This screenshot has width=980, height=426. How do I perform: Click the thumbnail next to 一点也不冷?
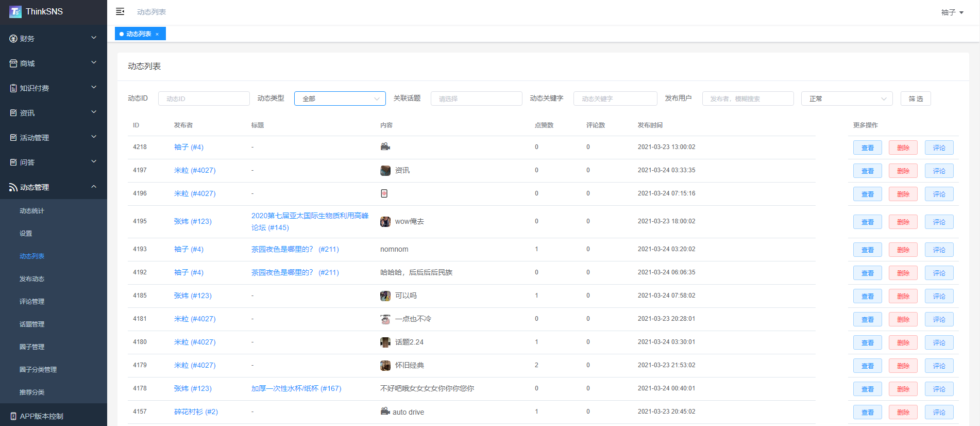[385, 319]
